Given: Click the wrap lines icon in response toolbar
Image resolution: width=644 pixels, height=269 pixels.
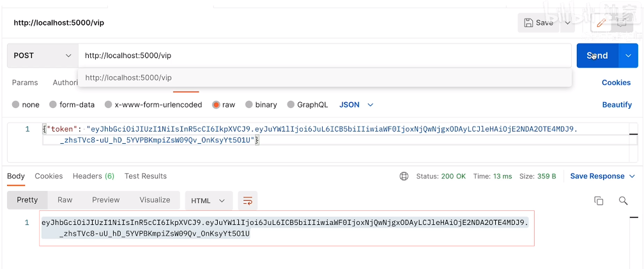Looking at the screenshot, I should coord(248,201).
